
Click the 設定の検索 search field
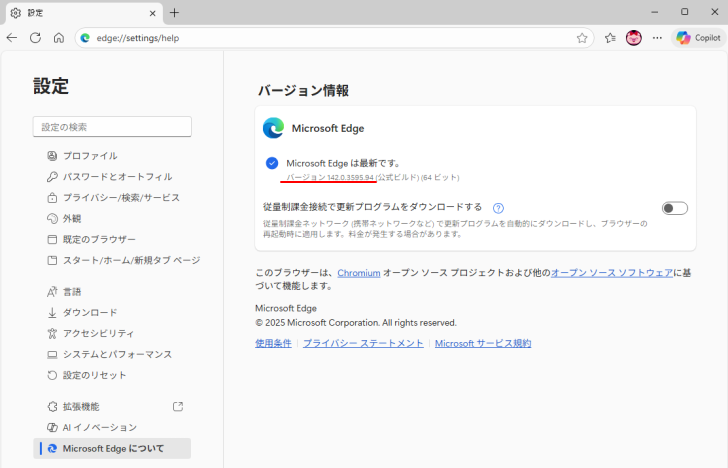point(112,127)
